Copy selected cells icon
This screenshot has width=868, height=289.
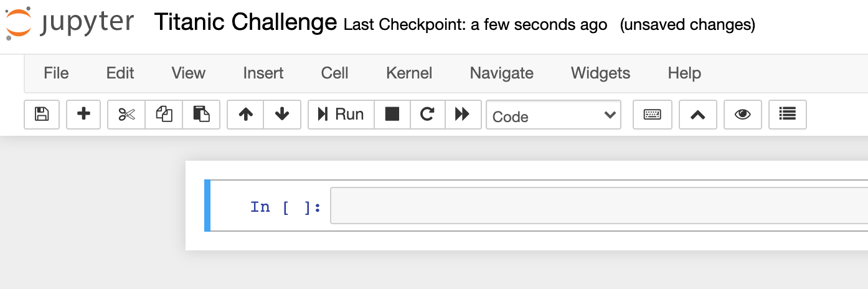[x=164, y=115]
